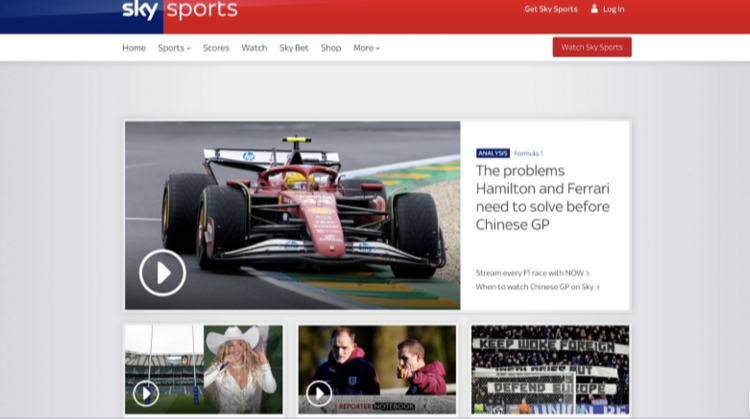Open the Hamilton and Ferrari headline article
The width and height of the screenshot is (750, 419).
click(x=542, y=198)
